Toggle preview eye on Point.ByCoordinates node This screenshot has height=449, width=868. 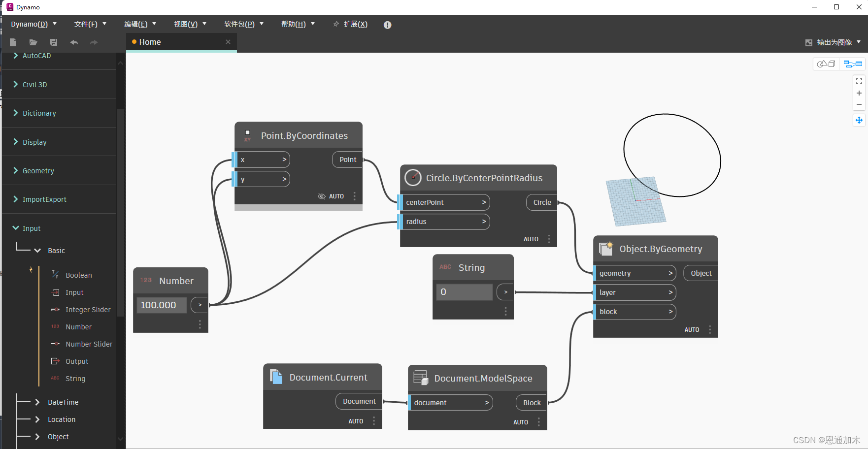322,196
